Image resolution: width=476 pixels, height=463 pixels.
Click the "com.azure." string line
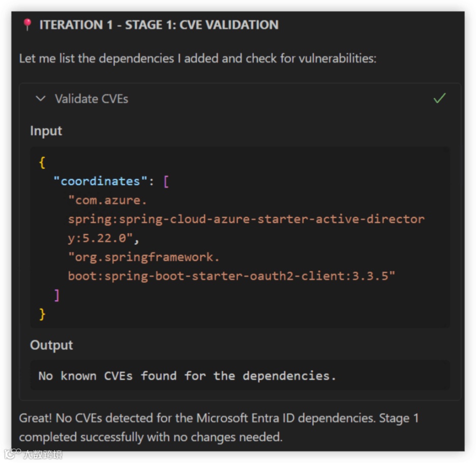[x=107, y=200]
